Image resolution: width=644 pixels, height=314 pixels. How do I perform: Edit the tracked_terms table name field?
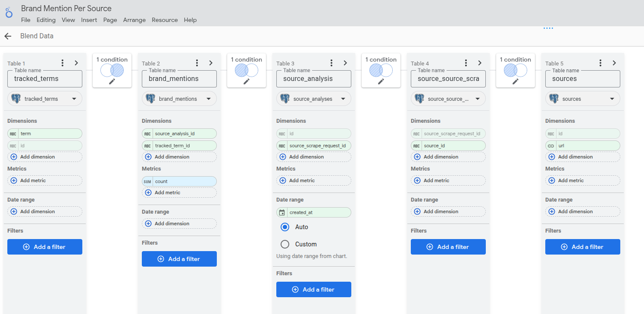click(x=45, y=79)
